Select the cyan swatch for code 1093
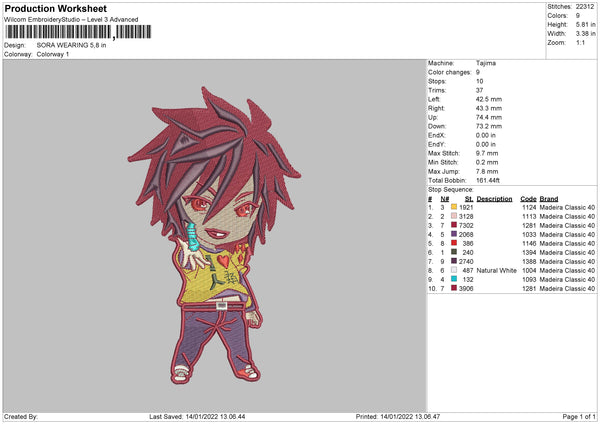The height and width of the screenshot is (424, 600). tap(454, 279)
